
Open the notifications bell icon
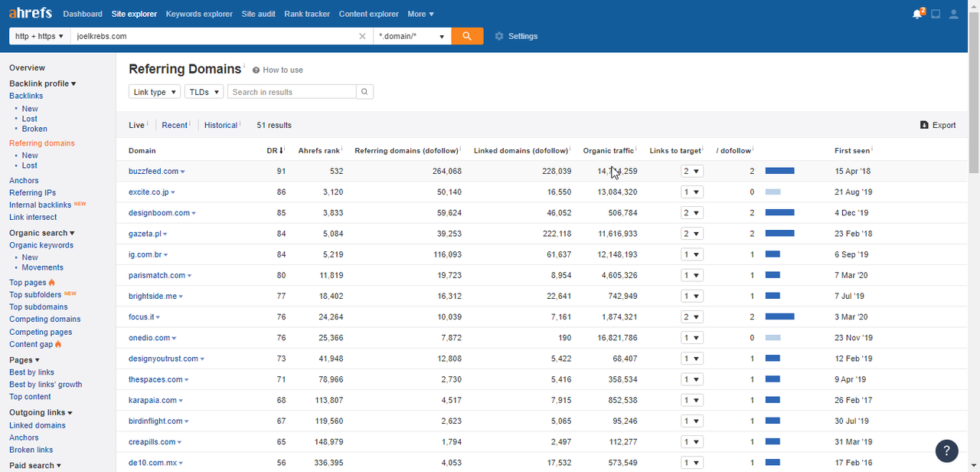click(917, 14)
